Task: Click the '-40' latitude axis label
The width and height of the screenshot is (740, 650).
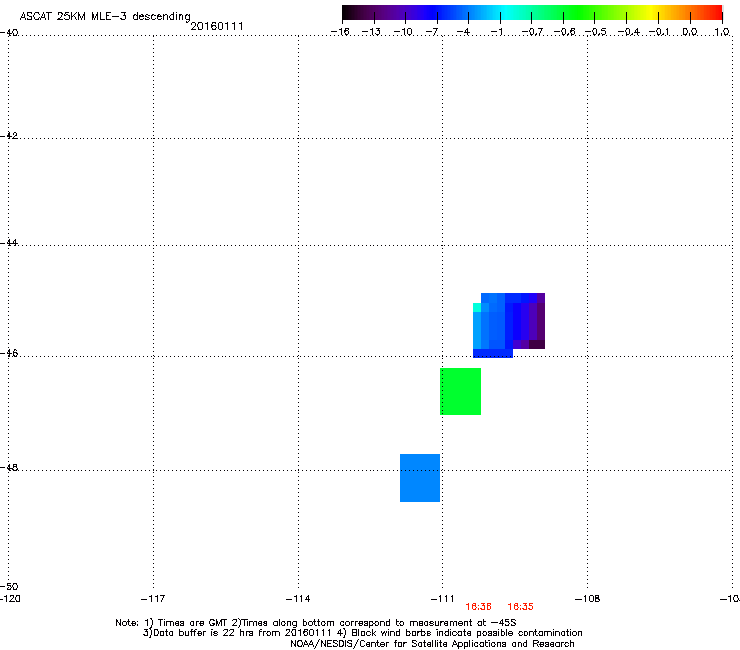Action: click(x=9, y=32)
